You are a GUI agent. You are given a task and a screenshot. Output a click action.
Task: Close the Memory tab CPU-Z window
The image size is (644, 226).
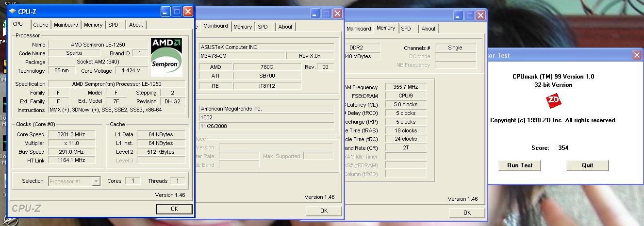pos(480,15)
